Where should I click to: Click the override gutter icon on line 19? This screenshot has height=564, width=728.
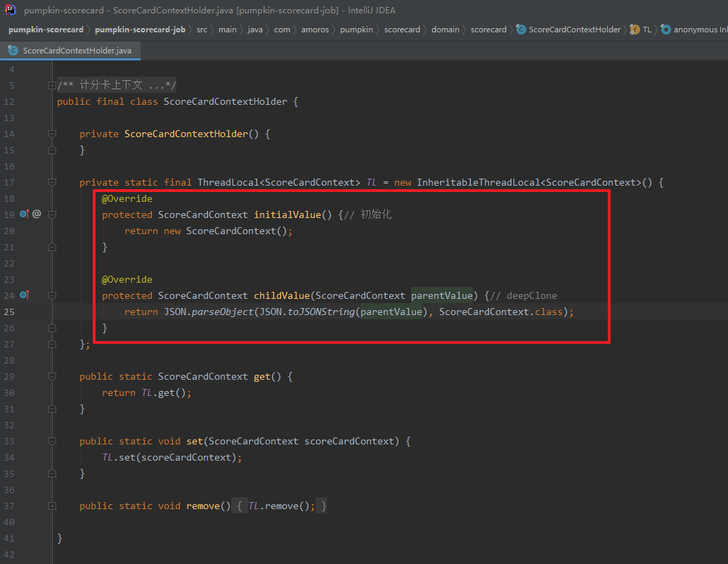[x=25, y=214]
